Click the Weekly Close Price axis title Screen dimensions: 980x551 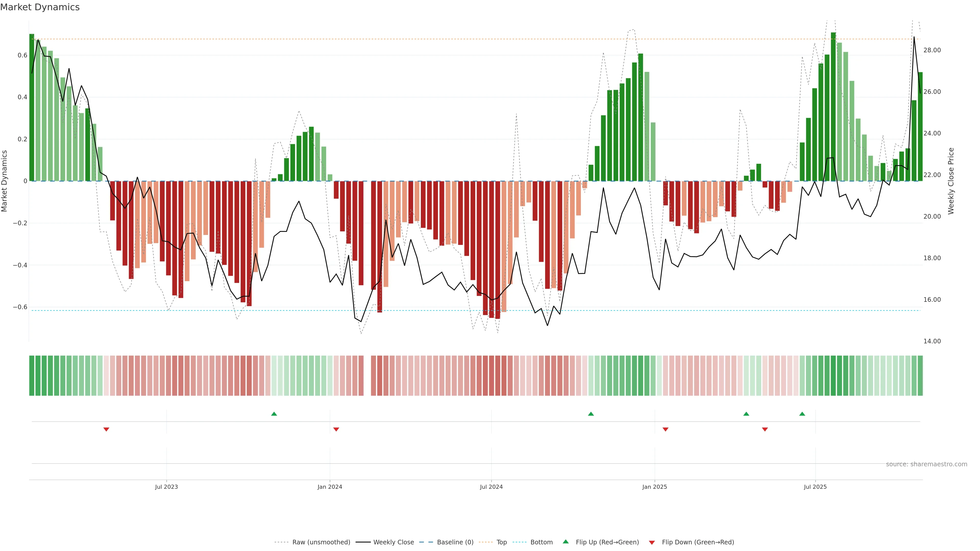pyautogui.click(x=951, y=181)
